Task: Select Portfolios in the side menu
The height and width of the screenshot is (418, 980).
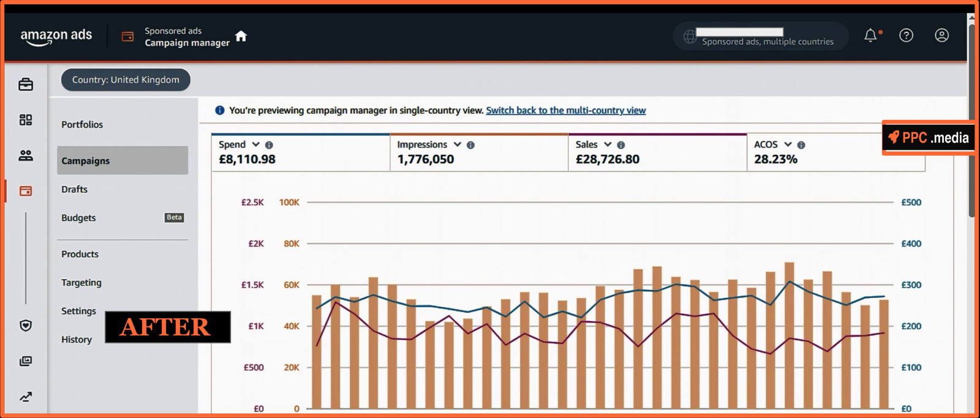Action: click(x=82, y=124)
